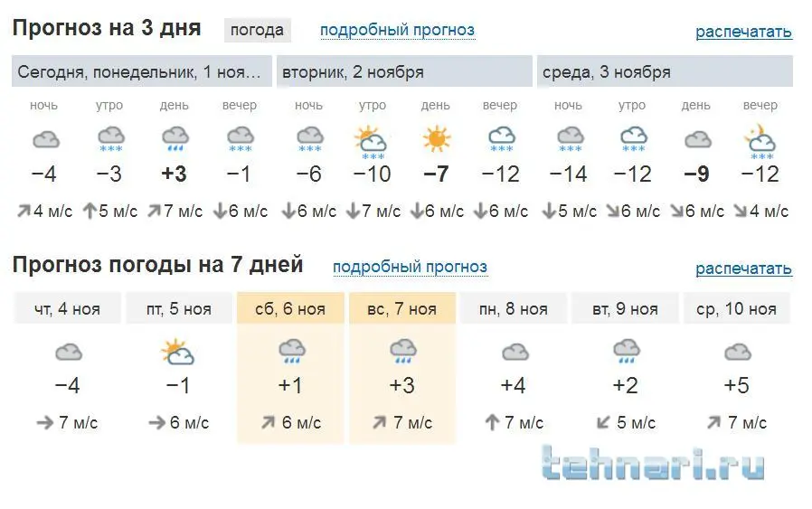Click the moon cloud icon for Wednesday evening
This screenshot has height=509, width=812.
coord(760,139)
